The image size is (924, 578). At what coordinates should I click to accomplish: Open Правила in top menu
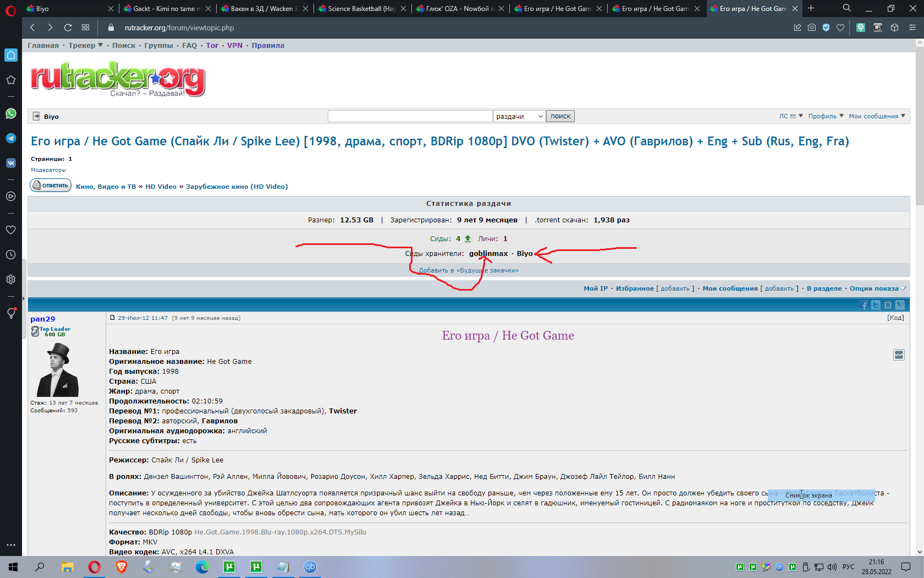coord(268,46)
